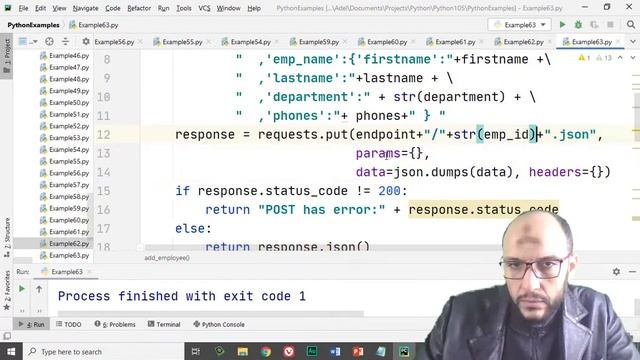Screen dimensions: 640x360
Task: Run with coverage icon in toolbar
Action: pyautogui.click(x=594, y=25)
